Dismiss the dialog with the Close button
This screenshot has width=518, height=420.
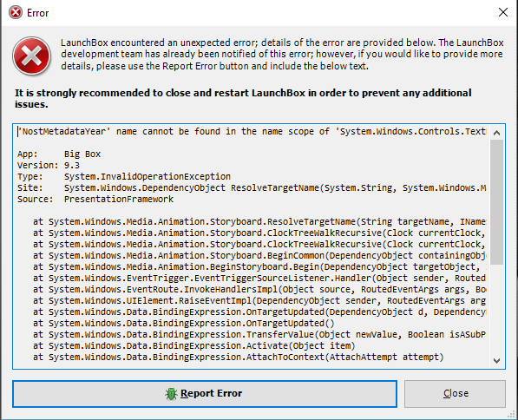point(455,394)
